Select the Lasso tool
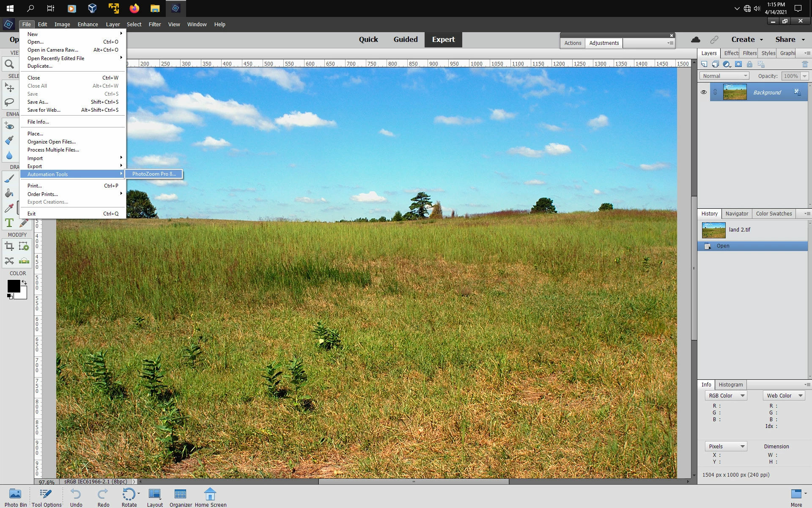 9,102
